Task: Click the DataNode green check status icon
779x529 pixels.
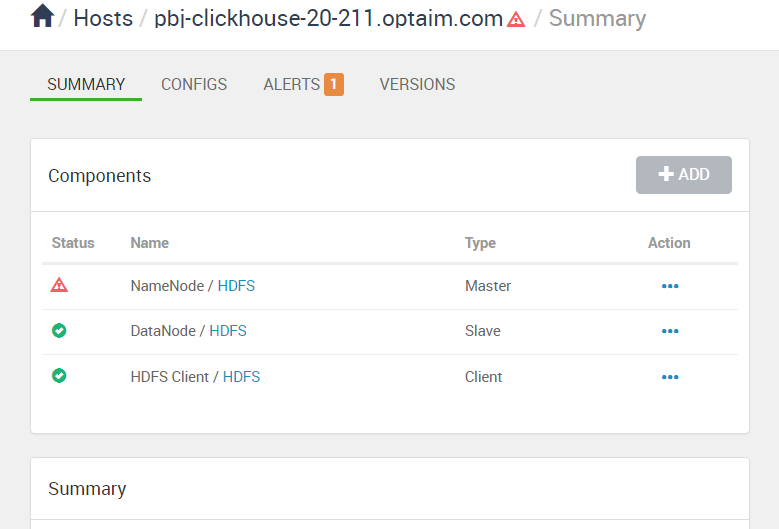Action: click(x=59, y=330)
